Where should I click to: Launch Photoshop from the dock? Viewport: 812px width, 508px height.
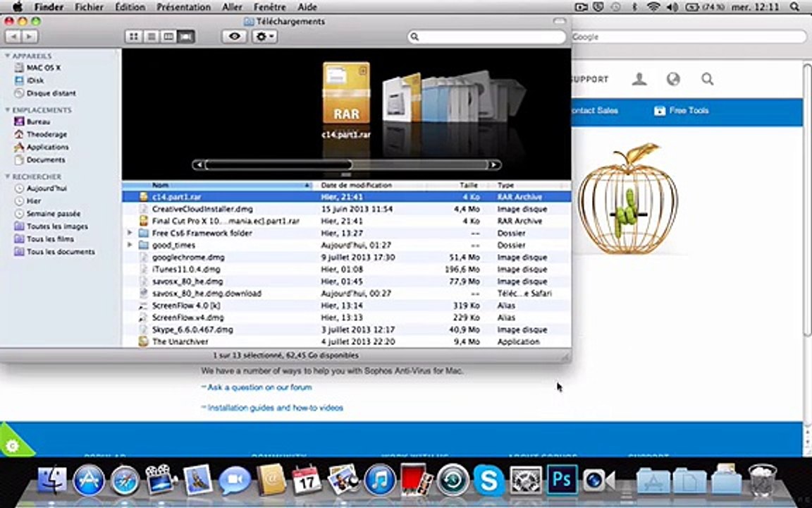[x=562, y=480]
